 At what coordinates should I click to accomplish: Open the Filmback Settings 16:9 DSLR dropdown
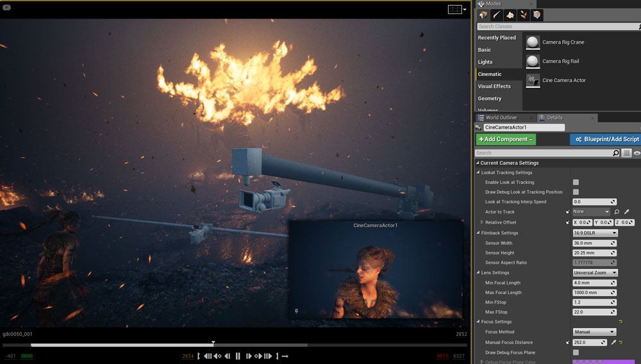(595, 233)
